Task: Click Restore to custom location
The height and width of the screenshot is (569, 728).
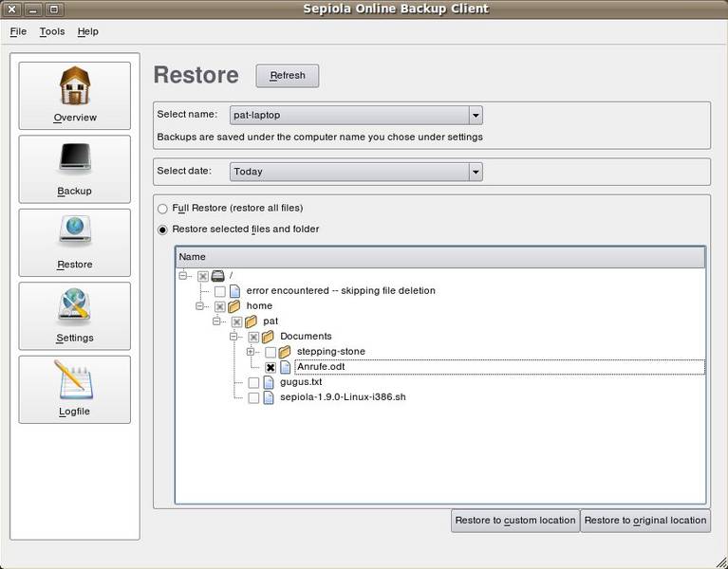Action: (515, 521)
